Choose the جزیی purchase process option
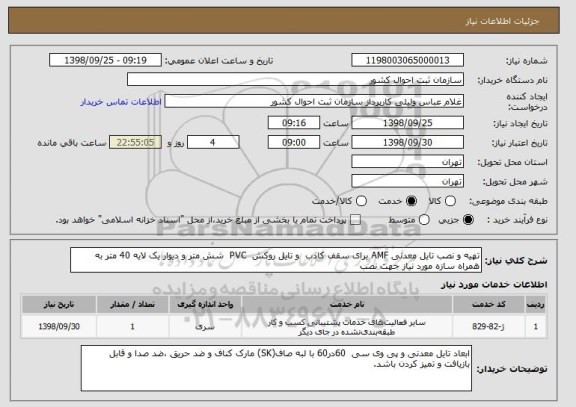This screenshot has width=576, height=407. (x=468, y=220)
